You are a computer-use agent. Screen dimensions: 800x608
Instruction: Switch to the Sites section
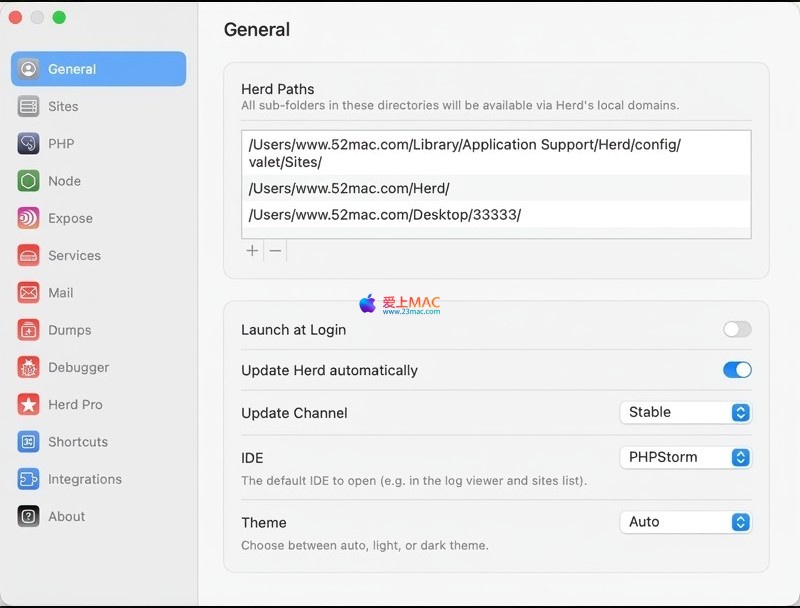click(63, 107)
